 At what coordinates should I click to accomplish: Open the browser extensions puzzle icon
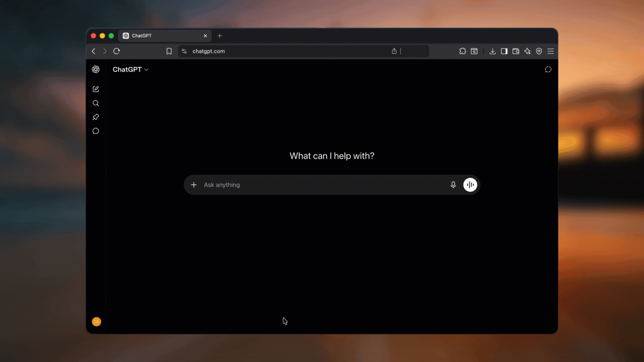pyautogui.click(x=463, y=51)
